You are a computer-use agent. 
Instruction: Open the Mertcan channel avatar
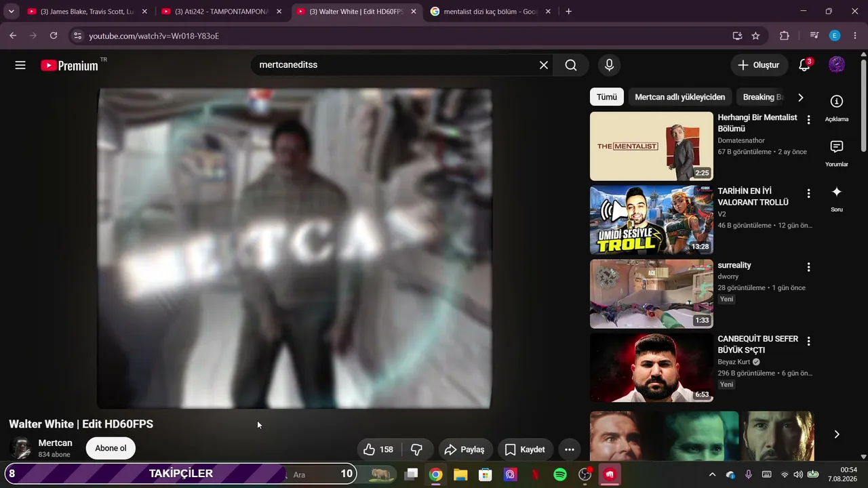[x=22, y=448]
